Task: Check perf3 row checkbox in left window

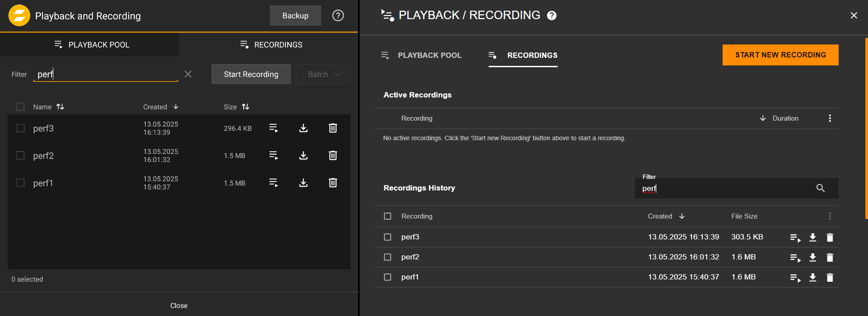Action: coord(20,128)
